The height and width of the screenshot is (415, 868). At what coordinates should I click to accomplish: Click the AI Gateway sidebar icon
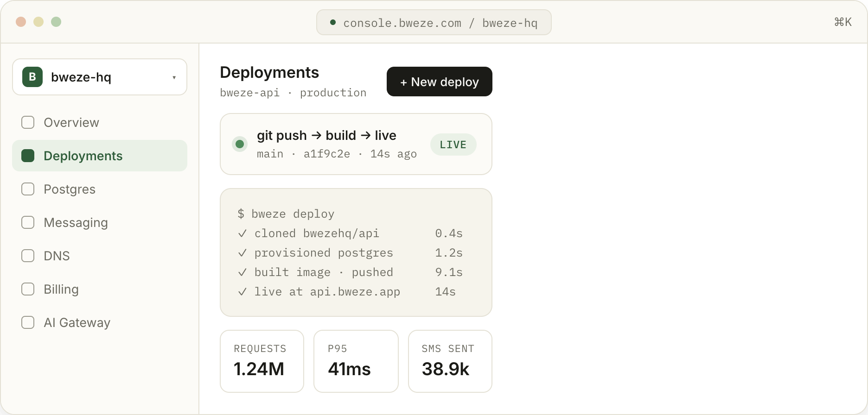coord(28,322)
